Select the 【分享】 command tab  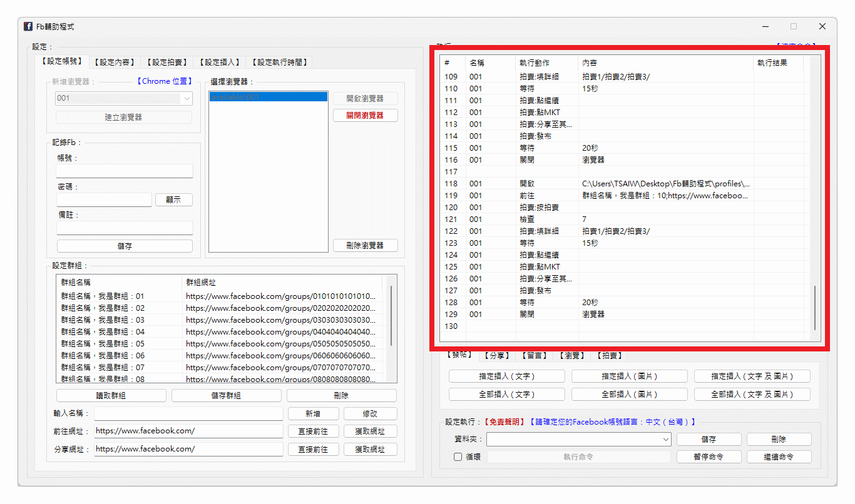click(x=498, y=355)
